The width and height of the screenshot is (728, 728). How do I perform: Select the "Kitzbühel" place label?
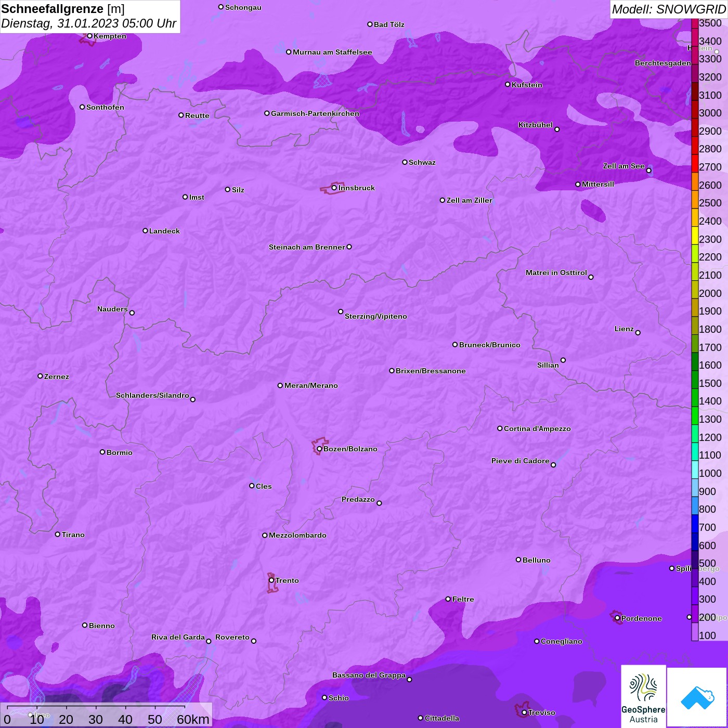click(536, 125)
